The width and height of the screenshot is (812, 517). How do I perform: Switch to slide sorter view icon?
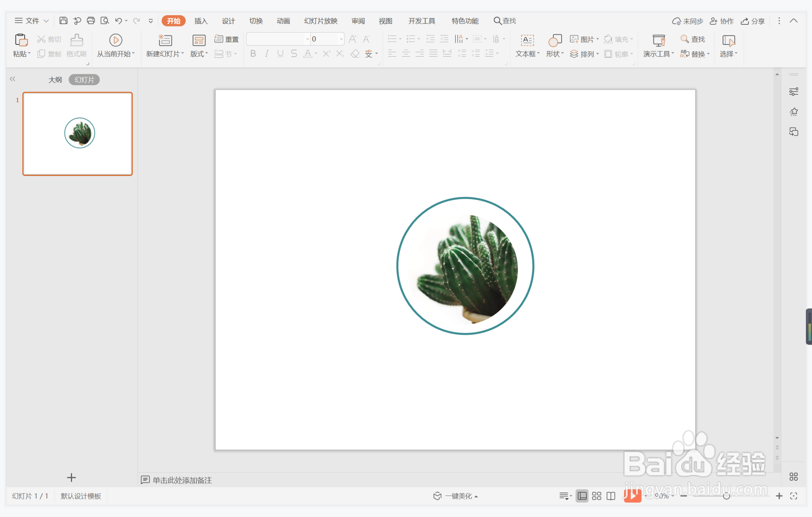point(597,496)
